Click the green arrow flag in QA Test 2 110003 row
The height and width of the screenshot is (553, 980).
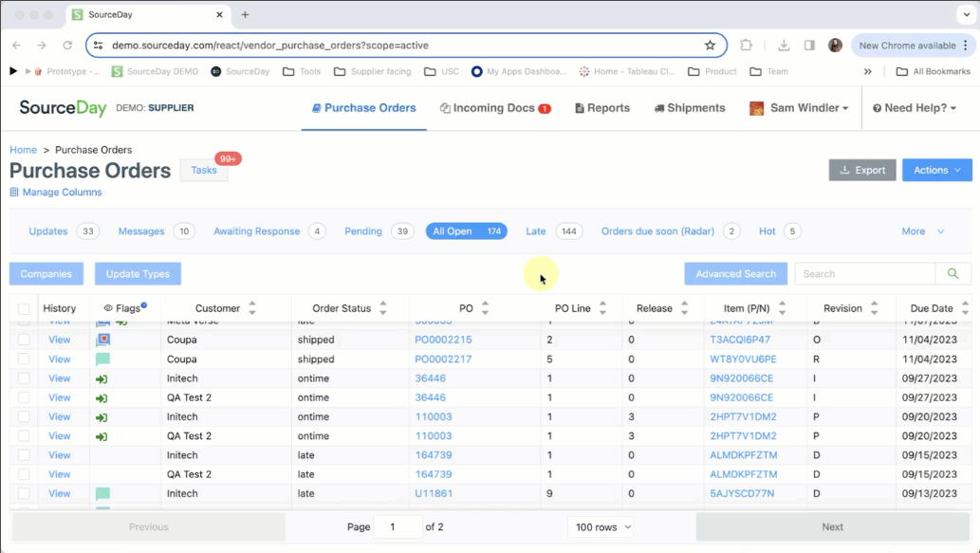coord(102,436)
